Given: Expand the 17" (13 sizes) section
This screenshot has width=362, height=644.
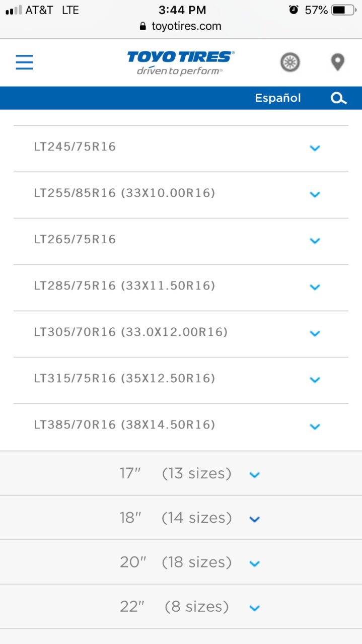Looking at the screenshot, I should tap(181, 473).
